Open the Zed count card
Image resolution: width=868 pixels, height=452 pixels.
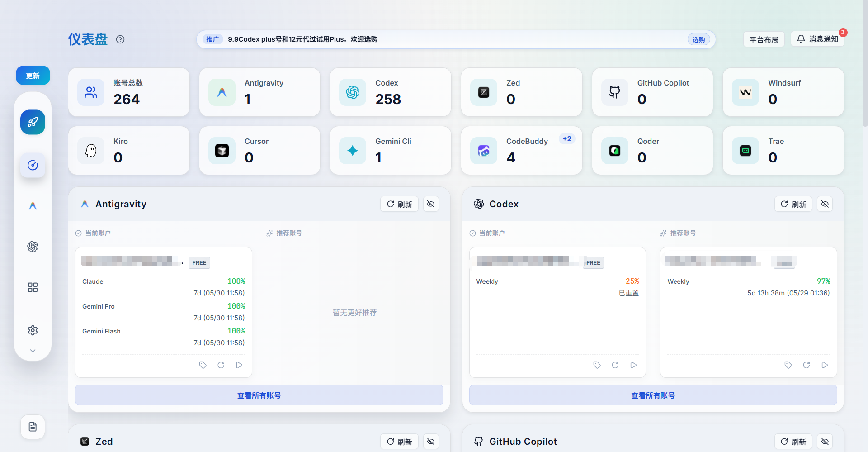click(522, 92)
